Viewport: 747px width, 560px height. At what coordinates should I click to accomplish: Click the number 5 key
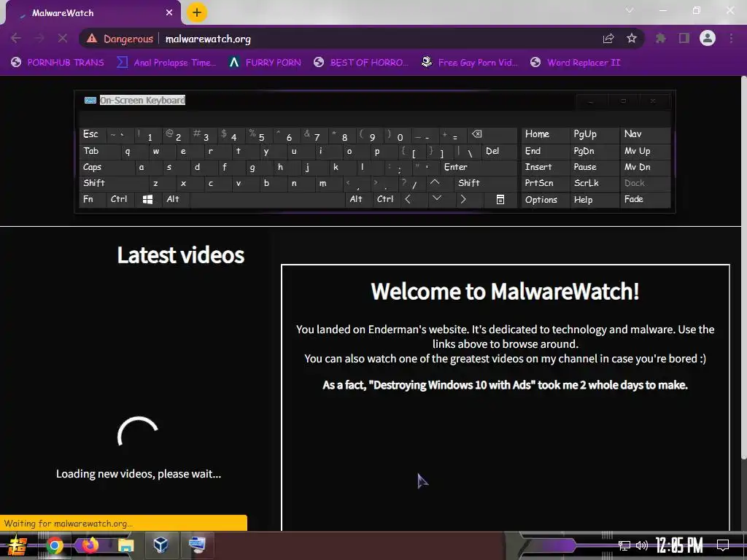tap(260, 136)
